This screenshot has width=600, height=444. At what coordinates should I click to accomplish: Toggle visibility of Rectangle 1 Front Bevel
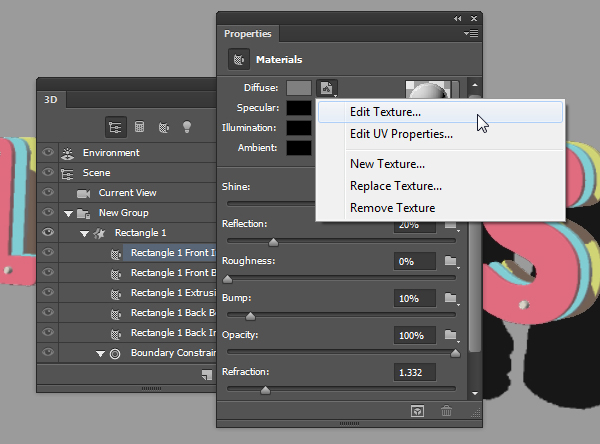point(48,272)
